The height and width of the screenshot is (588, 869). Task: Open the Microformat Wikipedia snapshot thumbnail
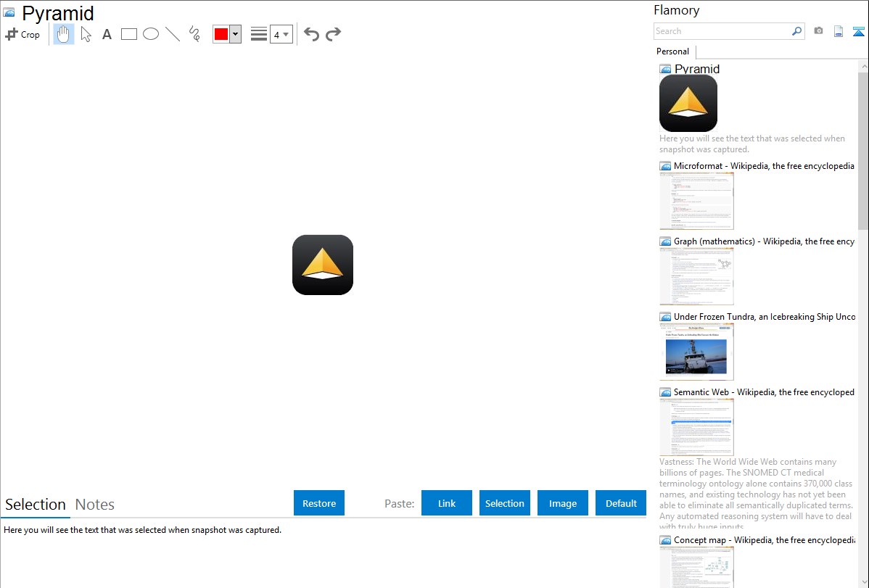pyautogui.click(x=696, y=201)
